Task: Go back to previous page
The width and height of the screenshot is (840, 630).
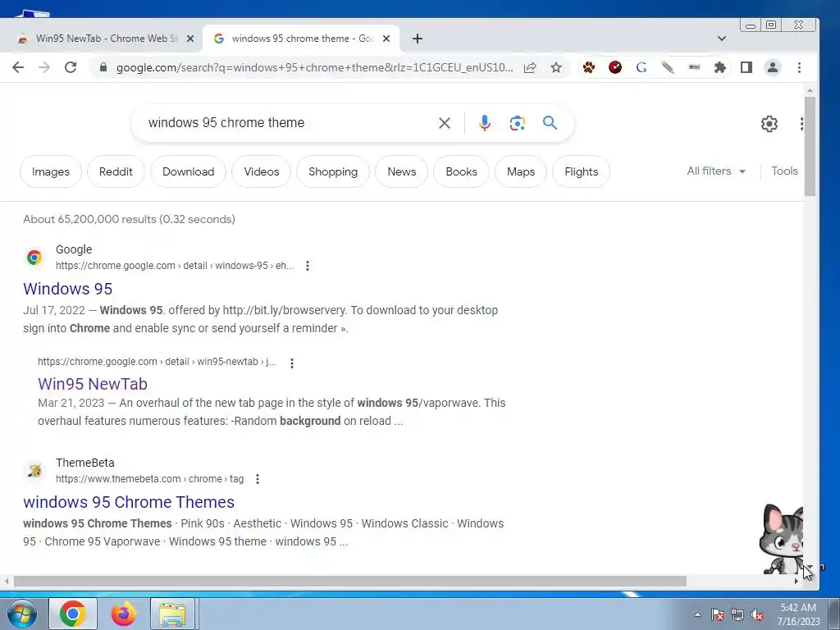Action: (18, 67)
